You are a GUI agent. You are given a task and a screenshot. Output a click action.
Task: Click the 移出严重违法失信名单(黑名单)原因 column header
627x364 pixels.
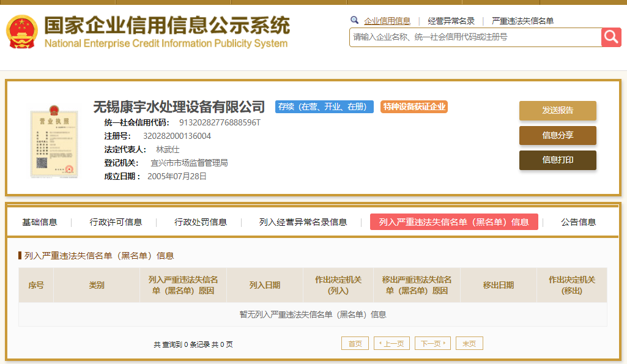tap(417, 285)
